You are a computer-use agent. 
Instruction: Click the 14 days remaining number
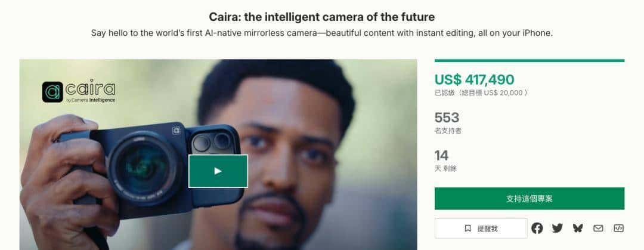click(441, 155)
